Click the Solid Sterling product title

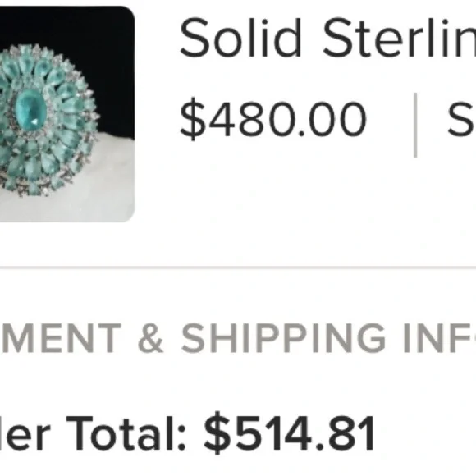pos(327,38)
